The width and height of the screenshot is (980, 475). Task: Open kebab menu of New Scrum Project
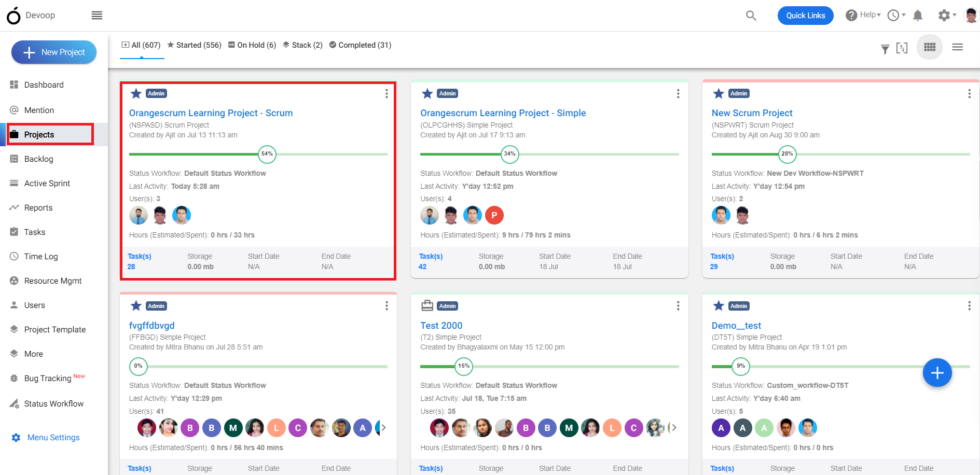click(x=969, y=93)
